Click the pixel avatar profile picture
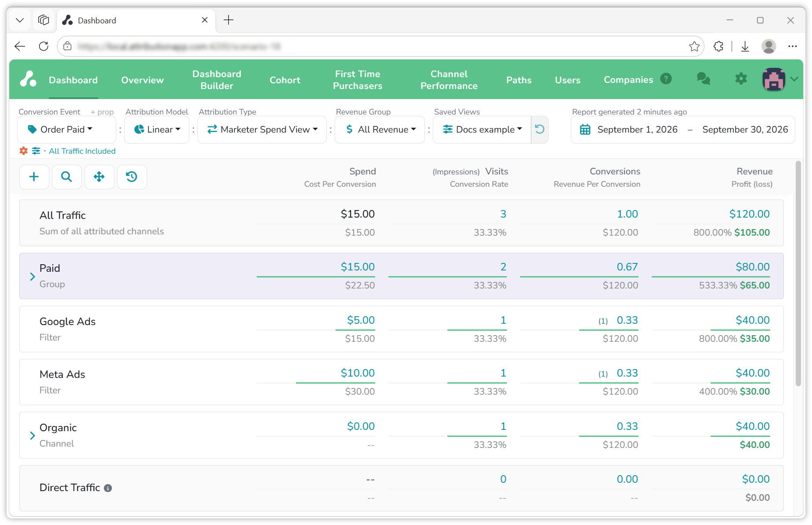Image resolution: width=812 pixels, height=525 pixels. (774, 79)
